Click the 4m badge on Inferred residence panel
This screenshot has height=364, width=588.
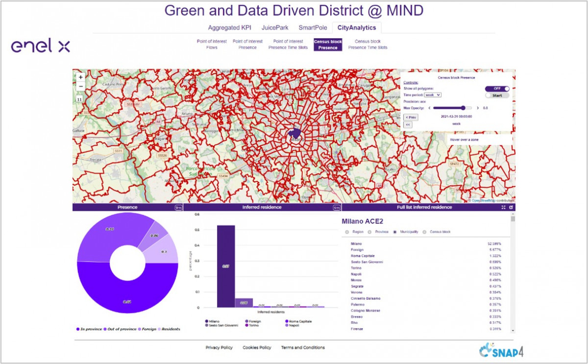pos(337,208)
